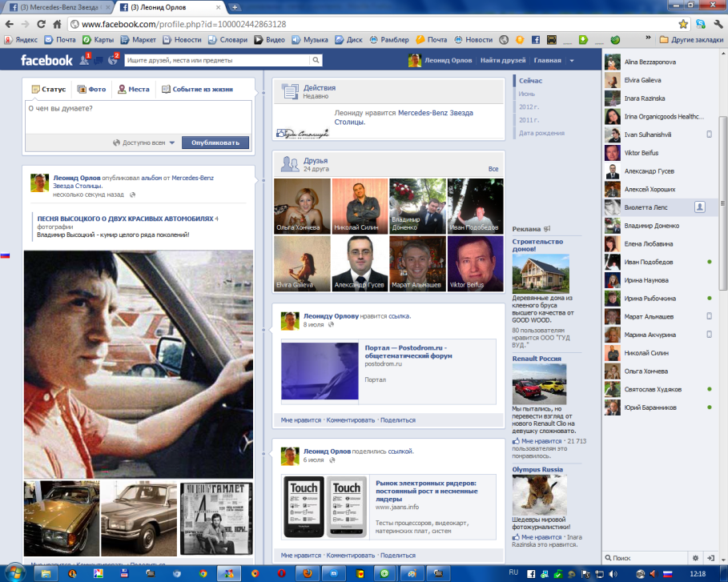
Task: Click the chat list vertical scrollbar
Action: 723,200
